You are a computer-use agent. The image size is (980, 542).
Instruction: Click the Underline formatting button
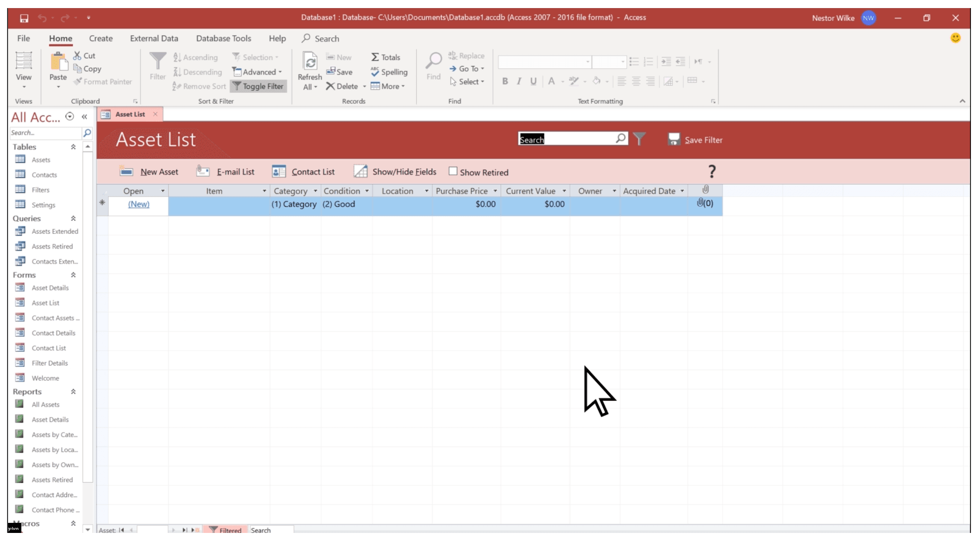tap(533, 81)
